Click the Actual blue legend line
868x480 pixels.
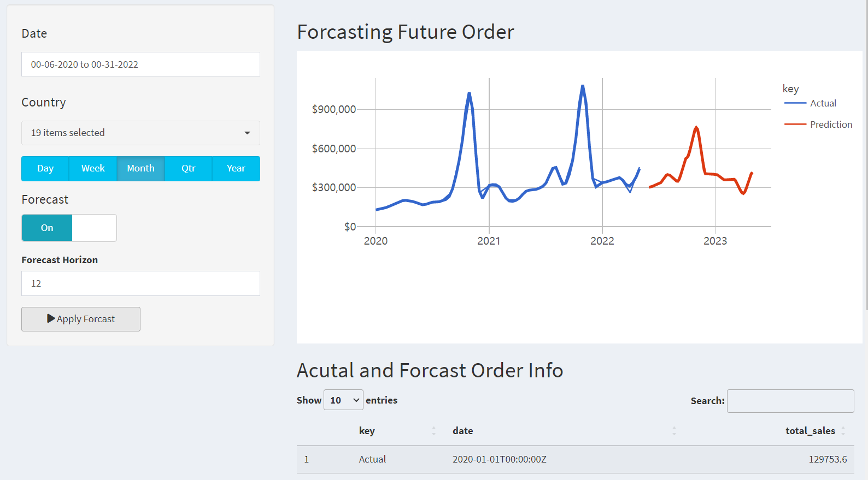coord(795,103)
